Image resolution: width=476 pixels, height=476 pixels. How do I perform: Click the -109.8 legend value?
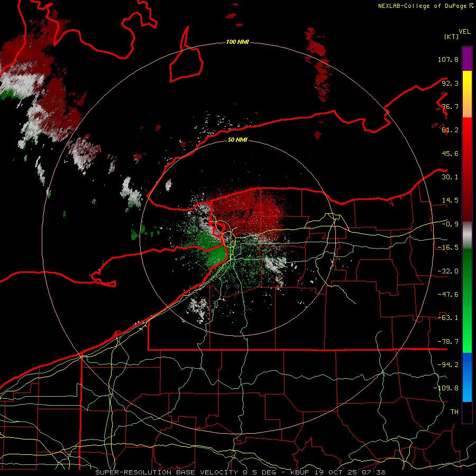tap(446, 388)
